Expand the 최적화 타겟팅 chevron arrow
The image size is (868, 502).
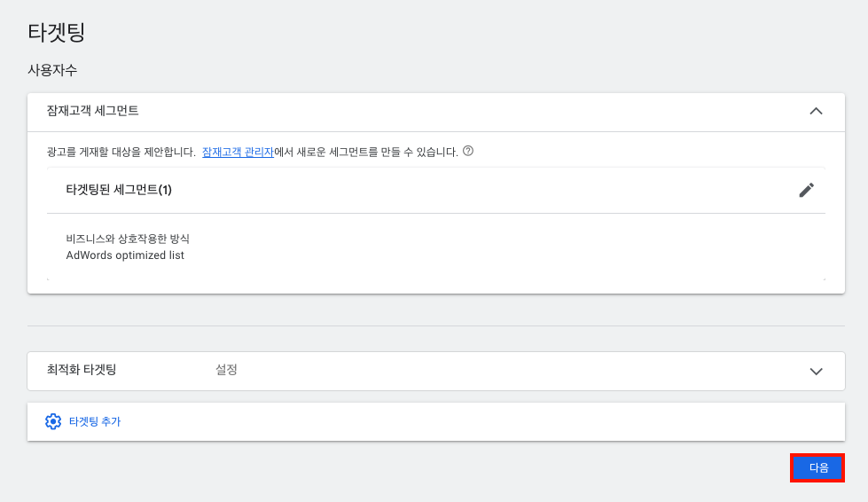tap(816, 372)
